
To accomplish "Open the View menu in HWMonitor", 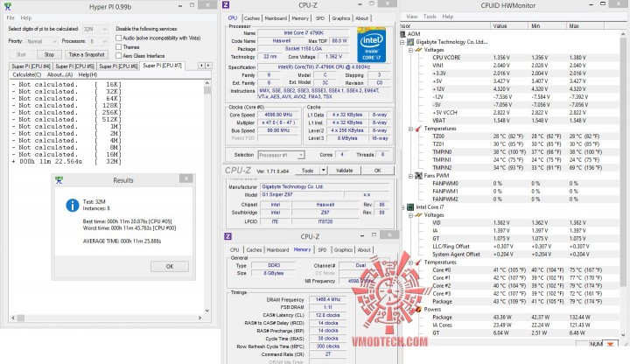I will click(411, 17).
